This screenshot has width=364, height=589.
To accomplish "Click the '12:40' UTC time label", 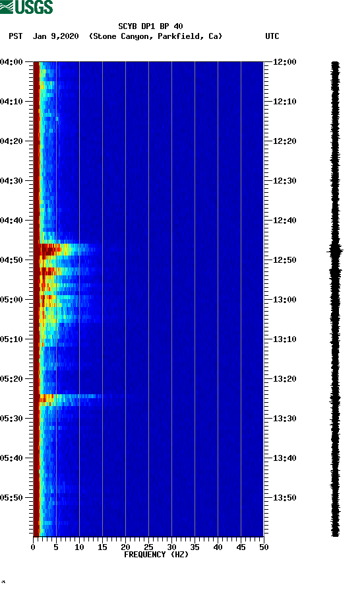I will (284, 220).
